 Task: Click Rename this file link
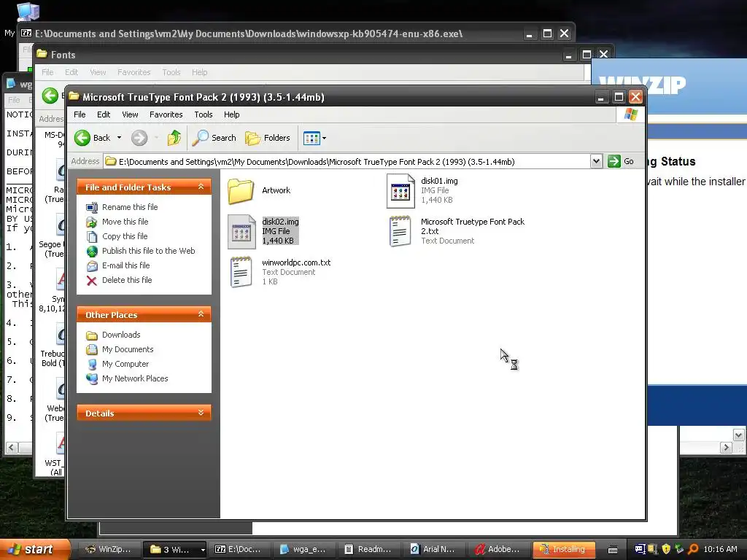tap(130, 207)
